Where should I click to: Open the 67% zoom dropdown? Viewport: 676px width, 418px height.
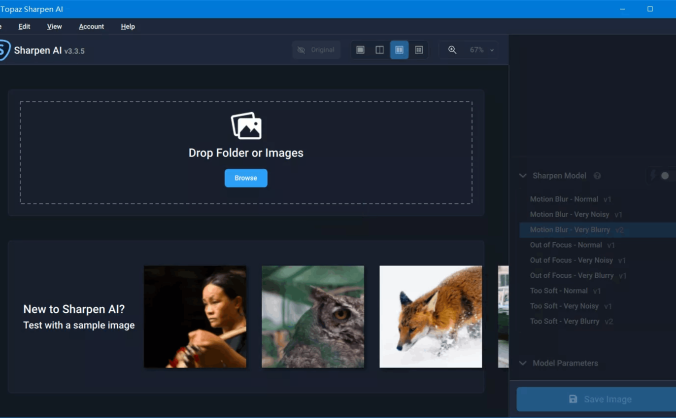point(482,50)
